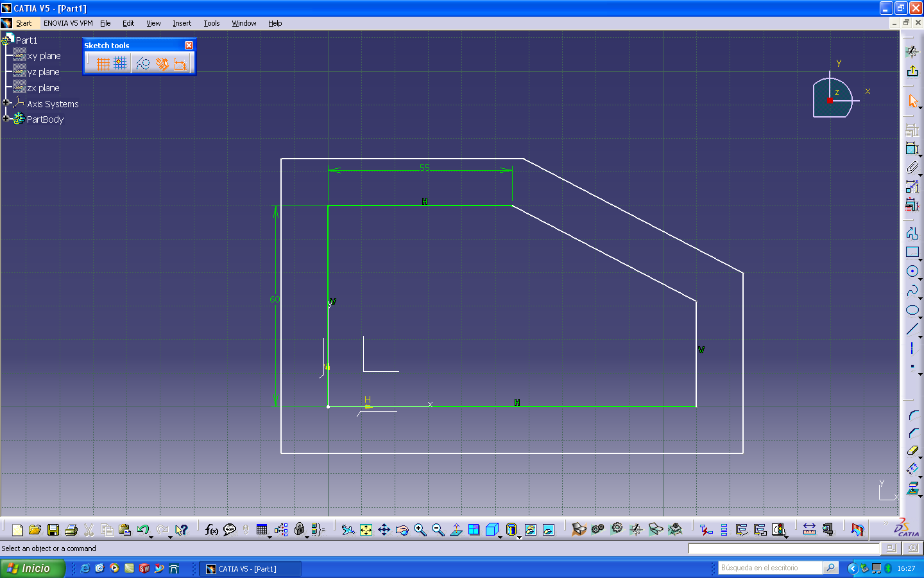Click the Zoom Out magnifier
The image size is (924, 578).
438,530
